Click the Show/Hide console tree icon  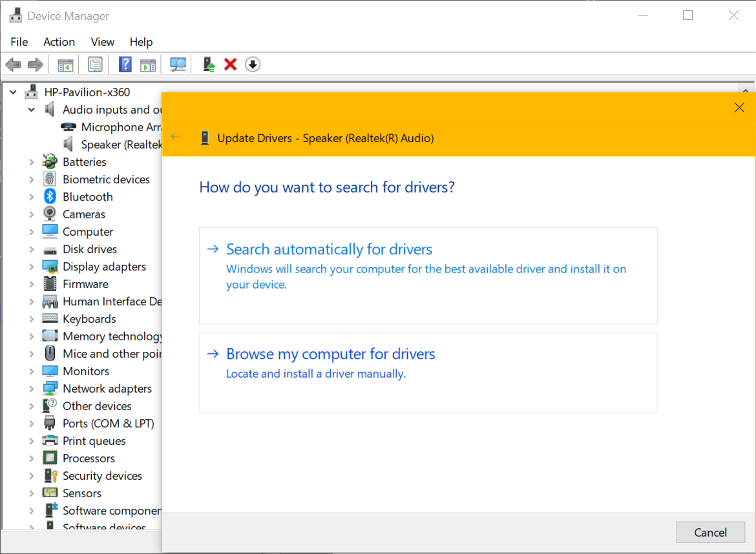point(65,64)
